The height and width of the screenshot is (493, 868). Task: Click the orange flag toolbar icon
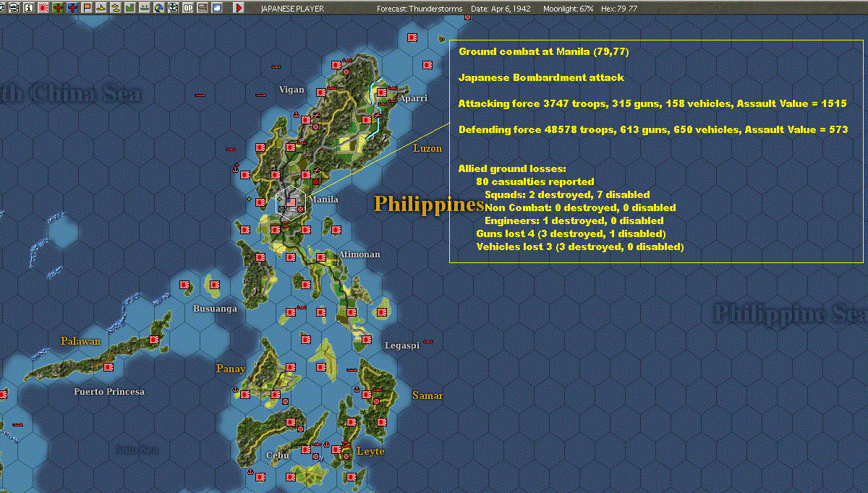point(87,8)
